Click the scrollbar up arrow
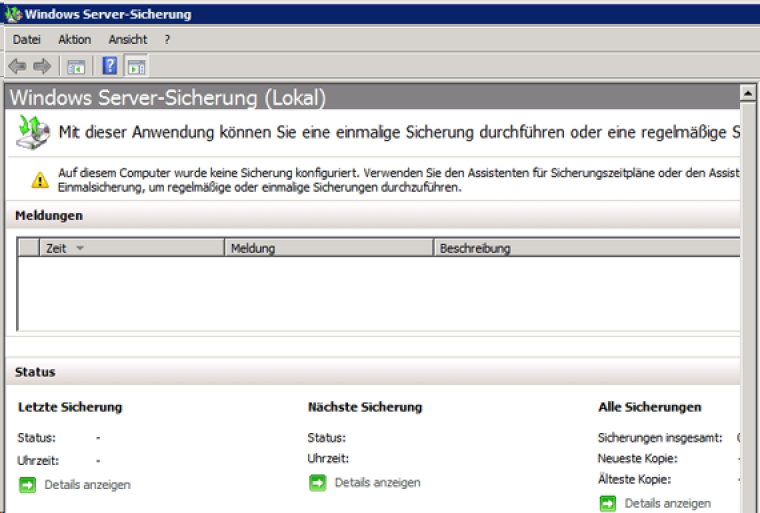 click(x=748, y=93)
